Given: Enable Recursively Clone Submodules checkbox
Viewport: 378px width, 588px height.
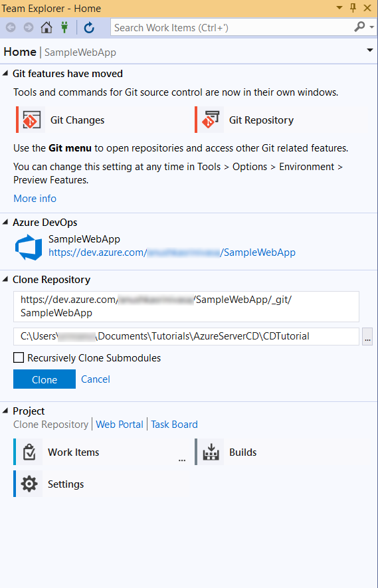Looking at the screenshot, I should (19, 357).
